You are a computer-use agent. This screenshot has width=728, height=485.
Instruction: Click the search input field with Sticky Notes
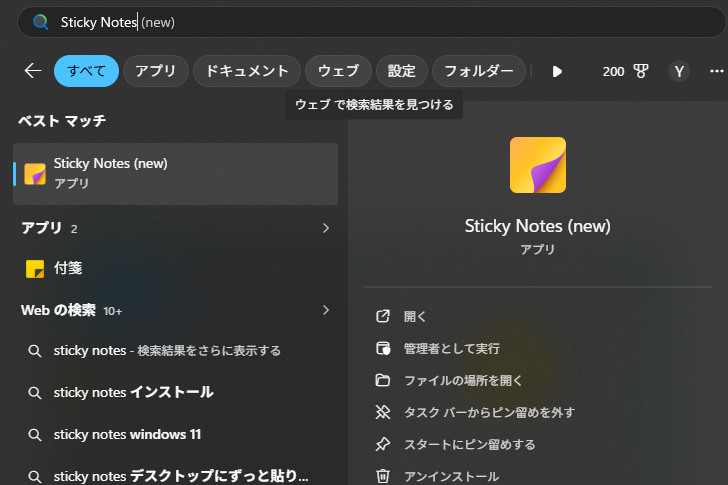371,22
